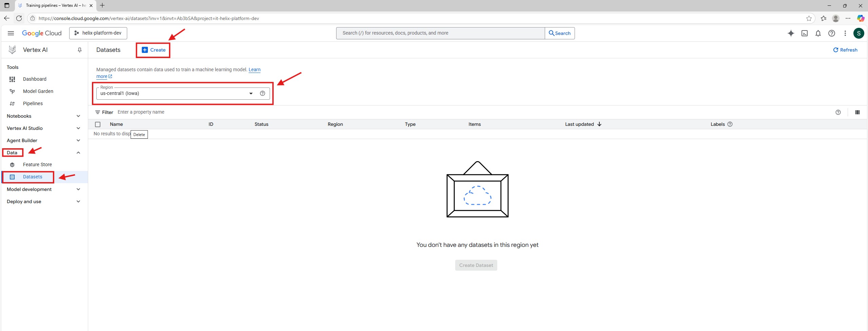Click the Create dataset button
The width and height of the screenshot is (868, 331).
pyautogui.click(x=154, y=50)
